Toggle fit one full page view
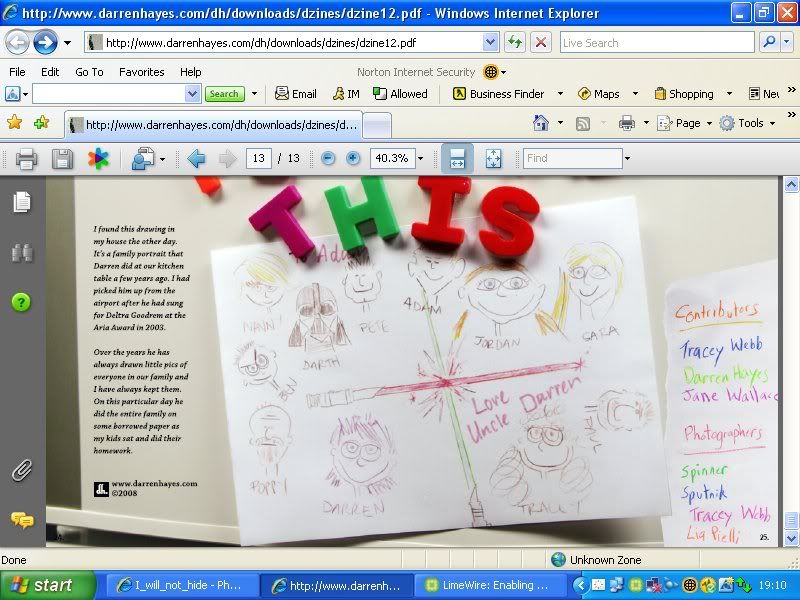This screenshot has height=600, width=800. point(493,158)
